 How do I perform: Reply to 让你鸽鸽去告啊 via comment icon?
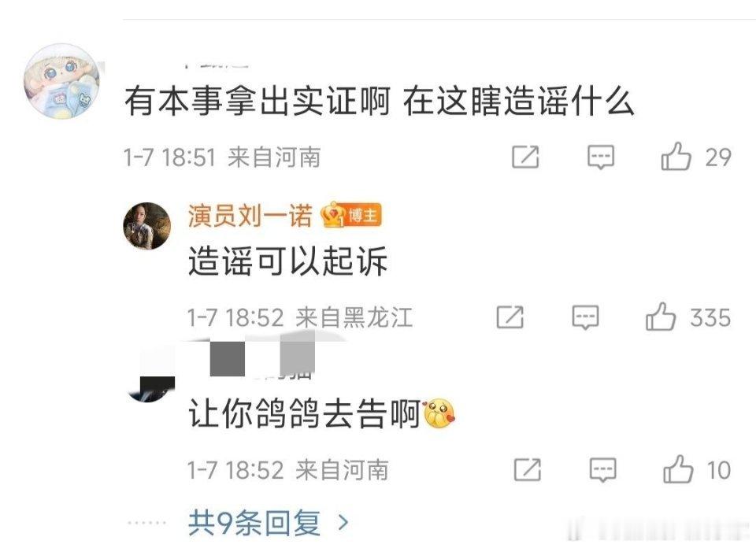point(602,470)
